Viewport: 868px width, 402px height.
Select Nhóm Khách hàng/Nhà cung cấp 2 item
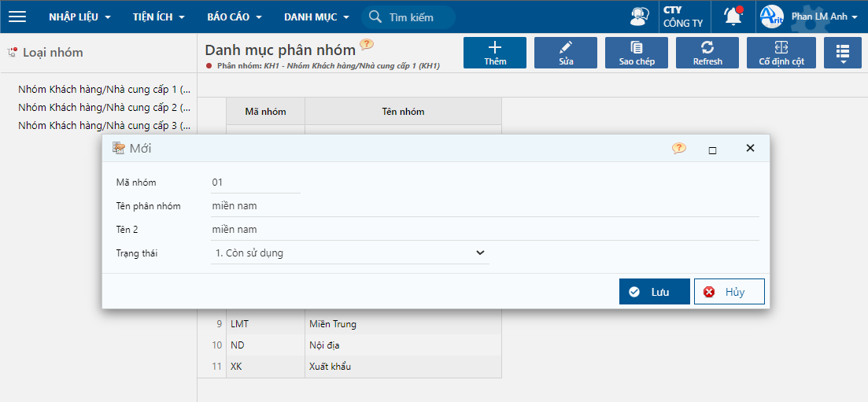(x=104, y=107)
